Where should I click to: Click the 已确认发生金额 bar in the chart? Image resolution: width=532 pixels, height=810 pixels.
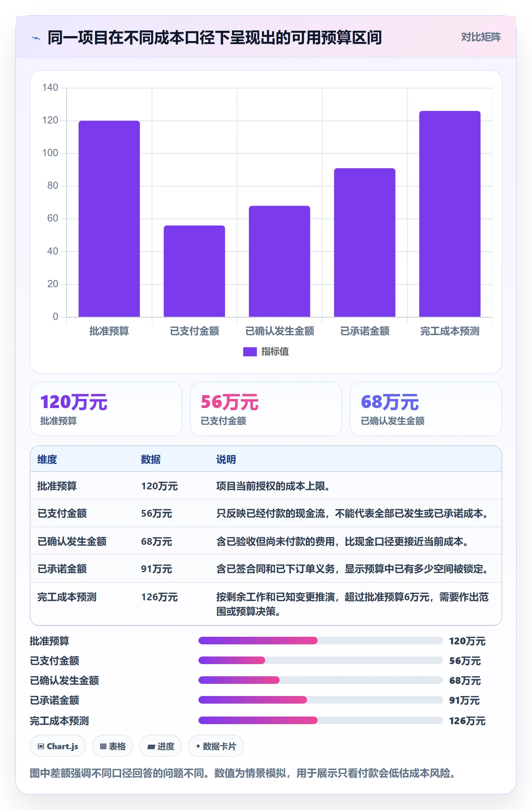279,261
